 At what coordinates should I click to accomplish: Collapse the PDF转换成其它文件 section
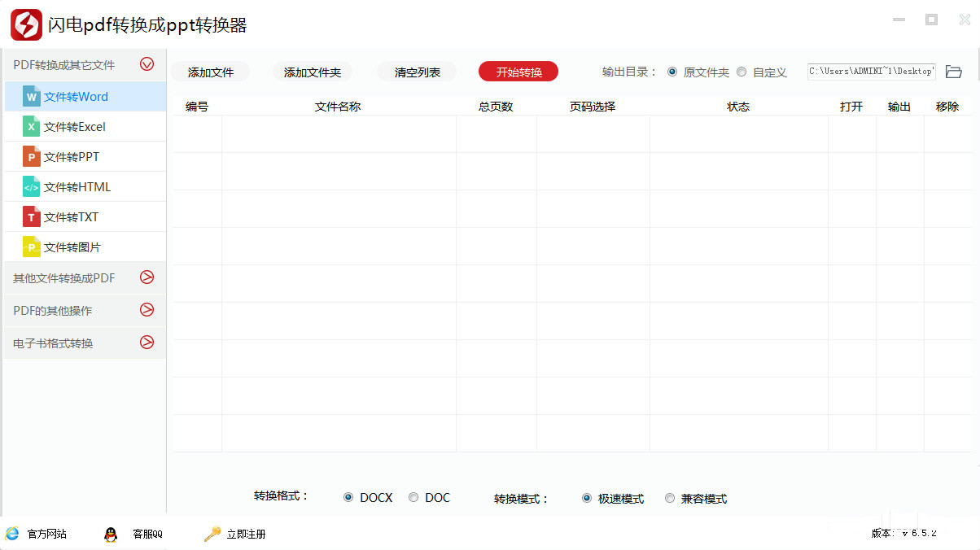click(x=147, y=64)
